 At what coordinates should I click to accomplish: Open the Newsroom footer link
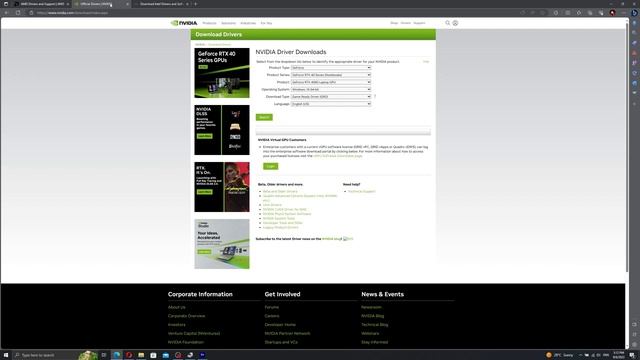(x=371, y=307)
